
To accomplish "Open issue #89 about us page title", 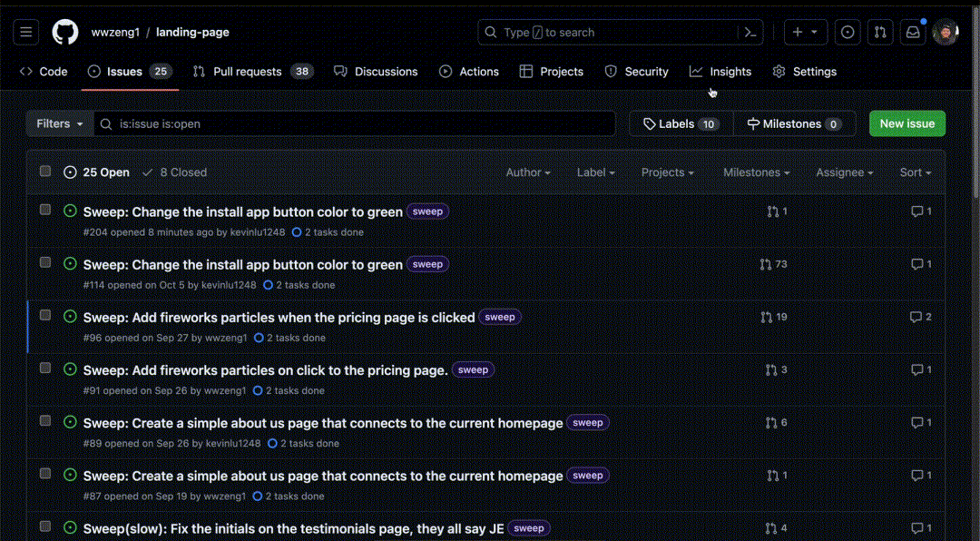I will click(x=323, y=423).
